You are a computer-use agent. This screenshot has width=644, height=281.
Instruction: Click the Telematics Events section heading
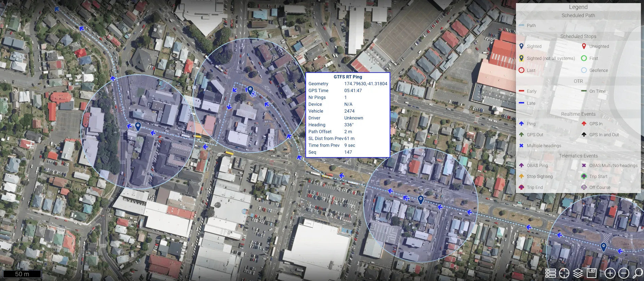[578, 156]
